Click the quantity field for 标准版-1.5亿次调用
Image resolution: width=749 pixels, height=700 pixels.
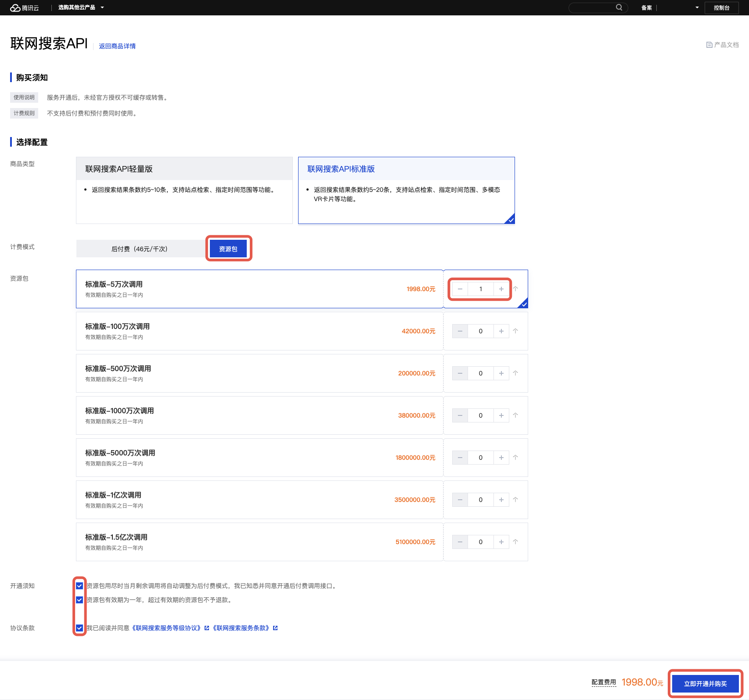pyautogui.click(x=481, y=542)
